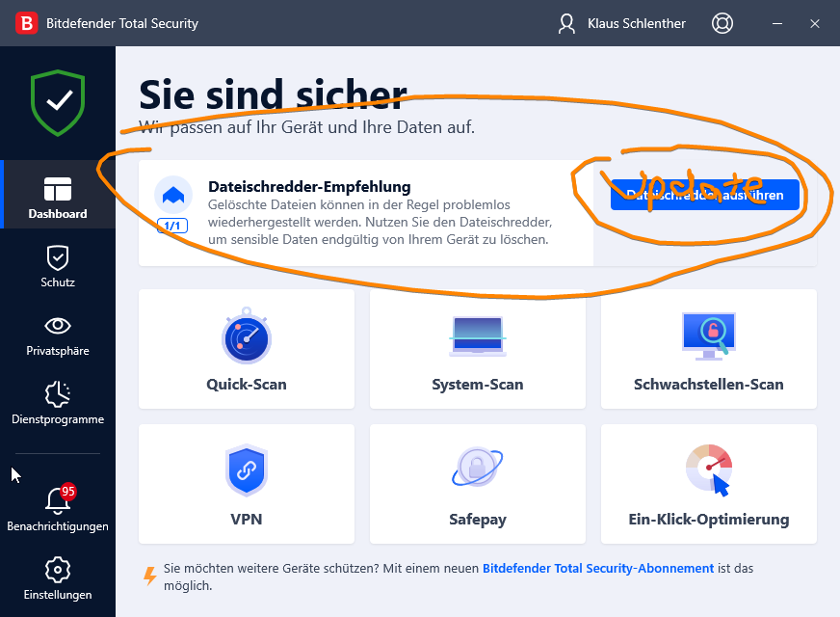Screen dimensions: 840x617
Task: Click the Dateischredder ausführen button
Action: tap(705, 195)
